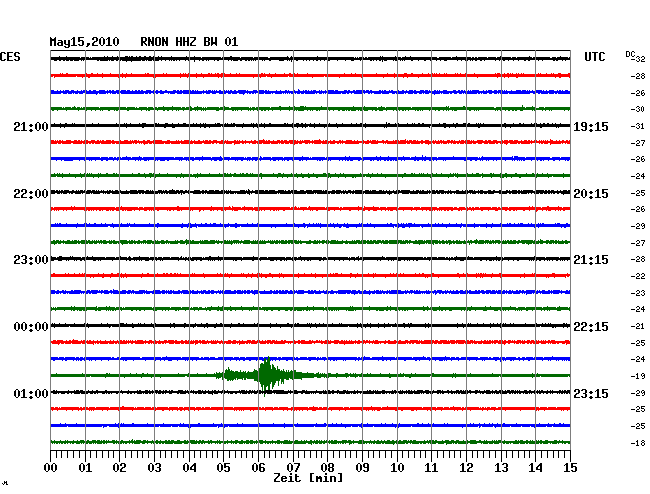Click the DC offset value -22
This screenshot has height=494, width=650.
pyautogui.click(x=638, y=276)
